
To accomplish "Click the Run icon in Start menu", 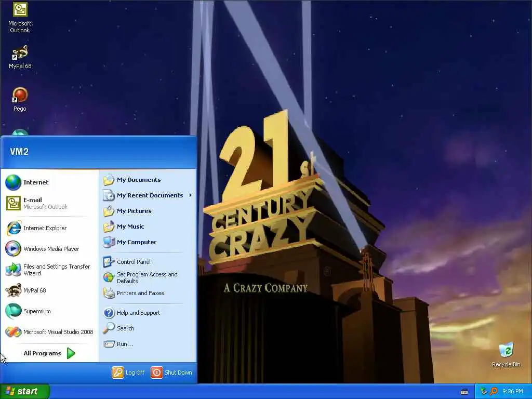I will [109, 344].
